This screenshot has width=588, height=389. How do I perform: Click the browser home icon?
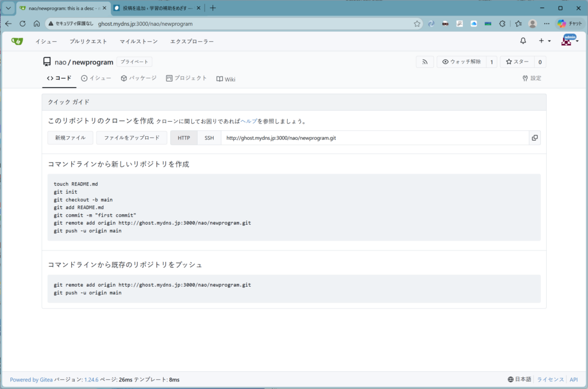coord(37,24)
